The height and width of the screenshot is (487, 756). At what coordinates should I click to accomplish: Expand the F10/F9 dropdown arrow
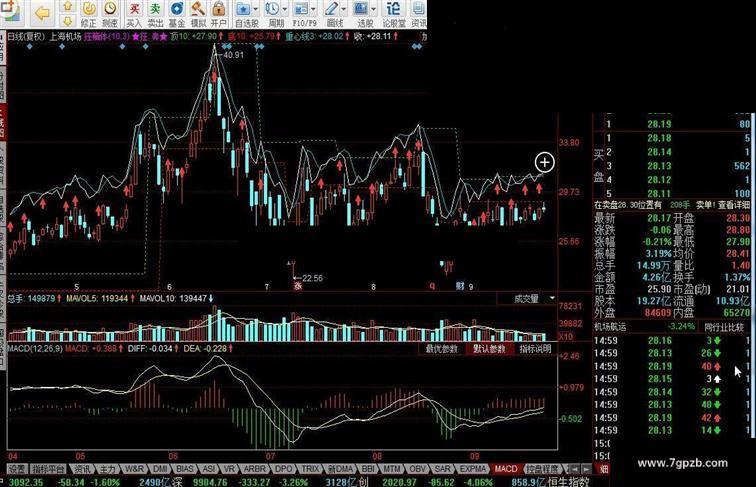coord(313,10)
